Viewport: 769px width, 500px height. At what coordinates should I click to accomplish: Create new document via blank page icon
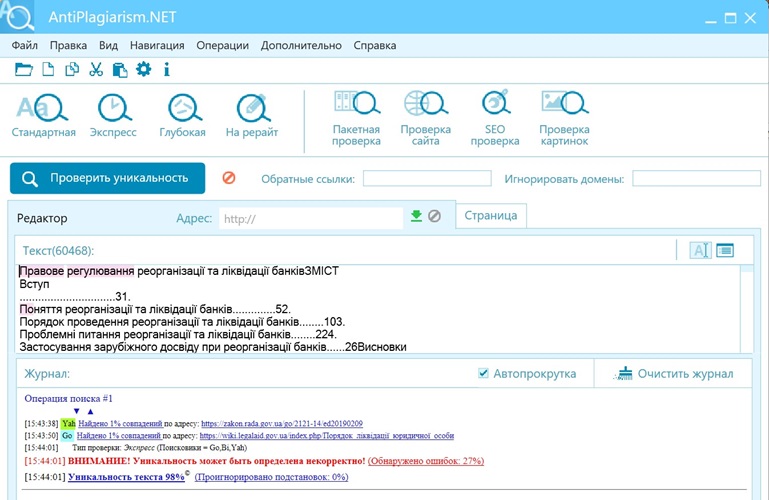[x=48, y=69]
